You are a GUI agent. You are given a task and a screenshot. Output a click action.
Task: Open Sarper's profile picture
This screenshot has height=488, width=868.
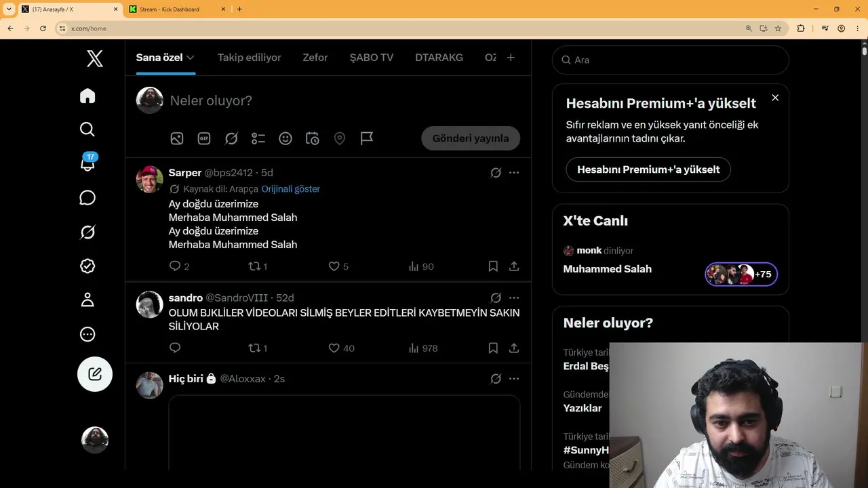150,180
